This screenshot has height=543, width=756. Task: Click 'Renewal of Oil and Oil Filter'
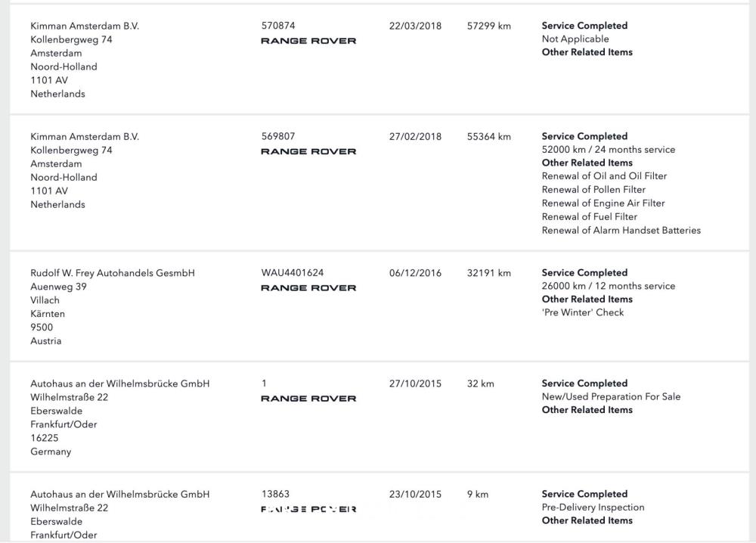click(604, 176)
